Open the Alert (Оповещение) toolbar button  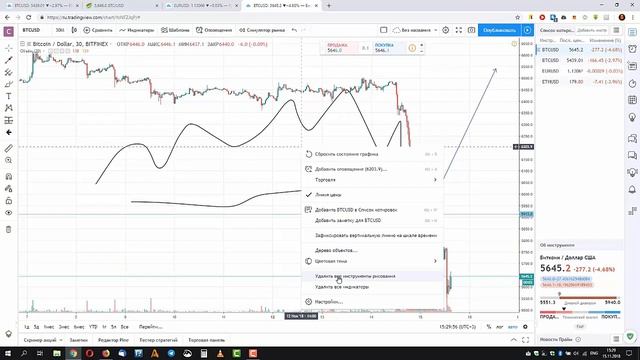[214, 30]
